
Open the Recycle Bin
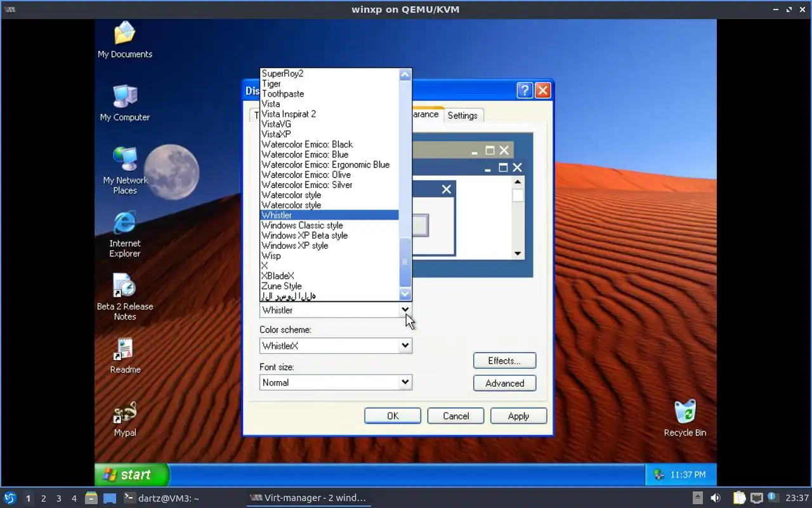pyautogui.click(x=685, y=418)
